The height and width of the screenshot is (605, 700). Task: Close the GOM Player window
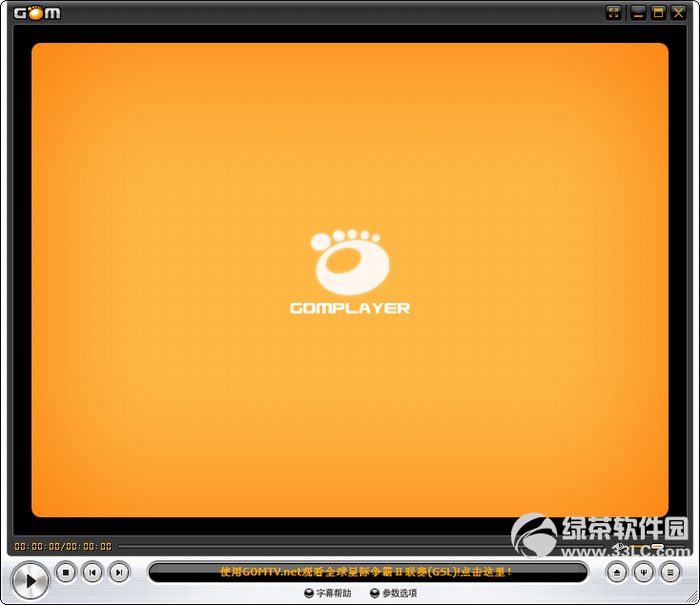(x=679, y=13)
